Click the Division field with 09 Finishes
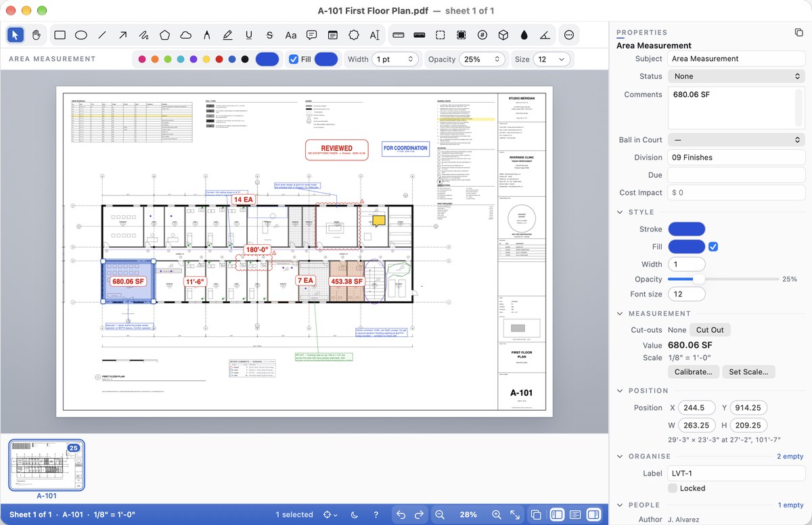 [736, 158]
